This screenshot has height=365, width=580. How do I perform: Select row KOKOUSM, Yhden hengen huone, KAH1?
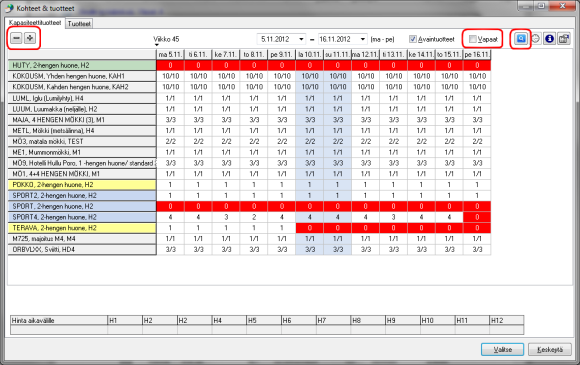[x=82, y=76]
